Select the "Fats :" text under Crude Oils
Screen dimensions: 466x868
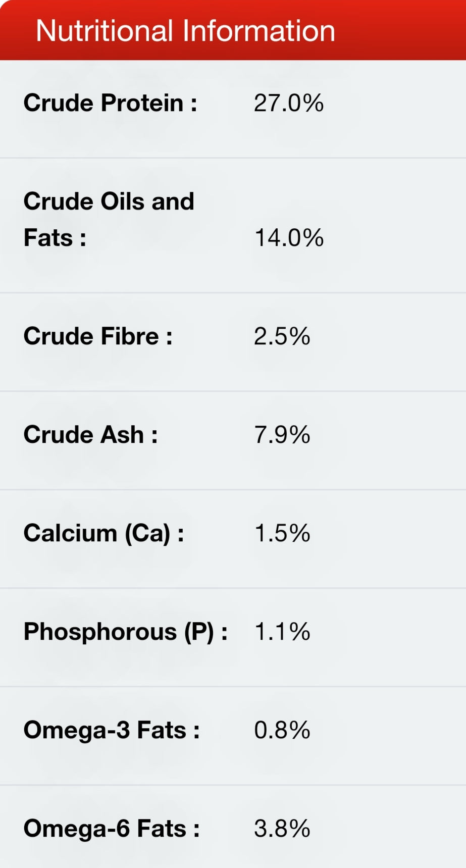click(55, 237)
